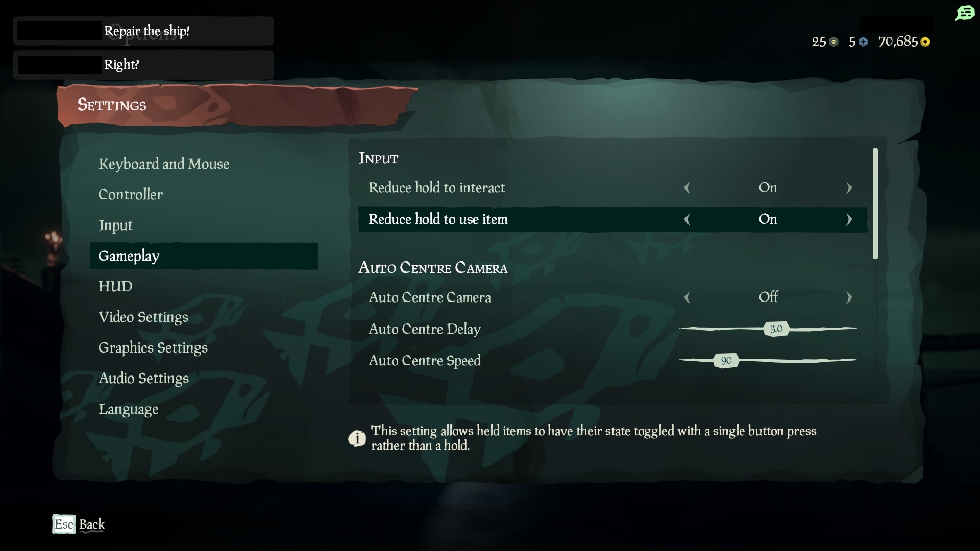980x551 pixels.
Task: Select HUD settings category
Action: point(115,286)
